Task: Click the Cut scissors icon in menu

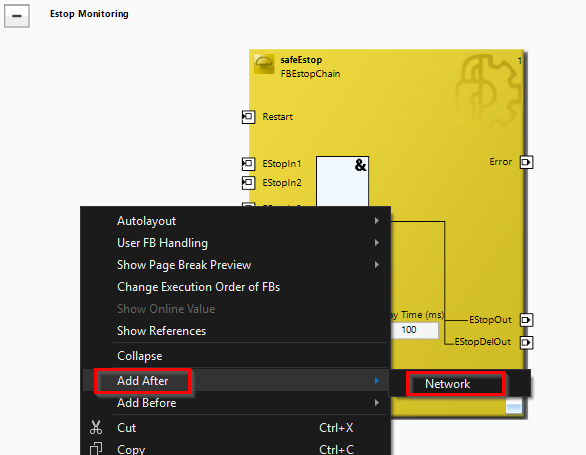Action: coord(96,427)
